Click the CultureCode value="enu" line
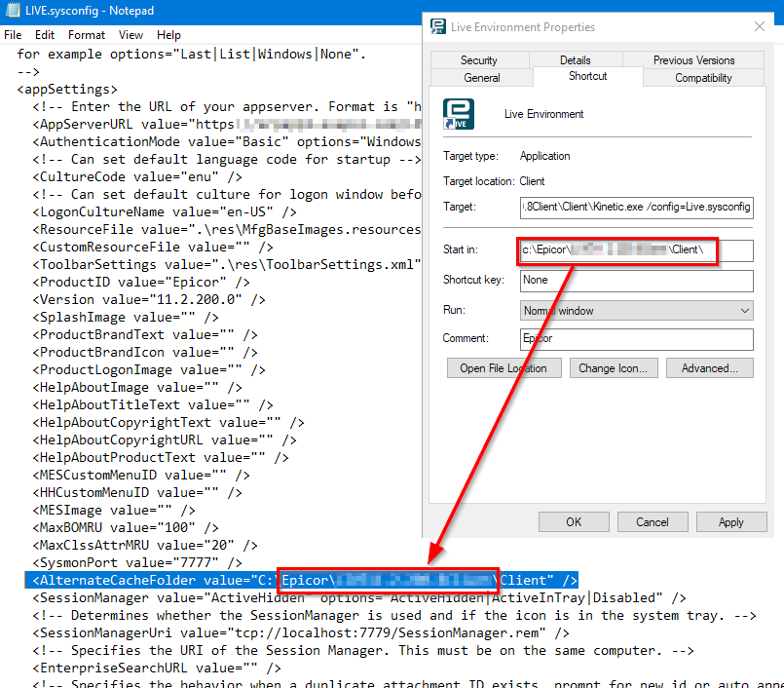The width and height of the screenshot is (784, 688). (137, 176)
